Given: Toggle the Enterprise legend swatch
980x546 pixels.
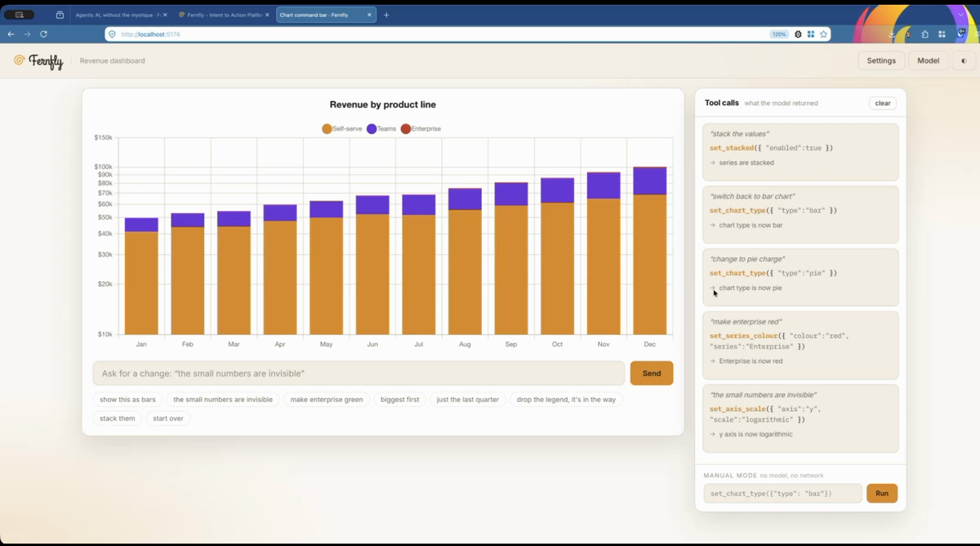Looking at the screenshot, I should [406, 129].
